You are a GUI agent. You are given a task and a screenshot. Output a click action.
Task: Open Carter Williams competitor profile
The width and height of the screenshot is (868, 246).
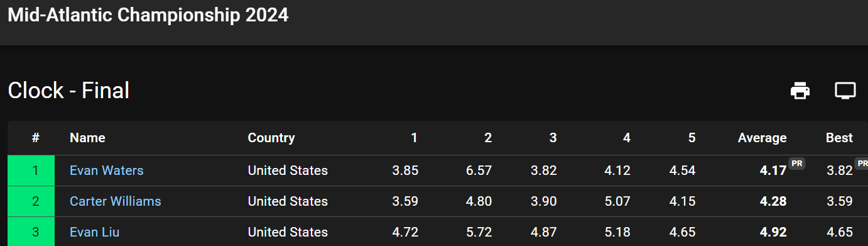click(x=116, y=201)
